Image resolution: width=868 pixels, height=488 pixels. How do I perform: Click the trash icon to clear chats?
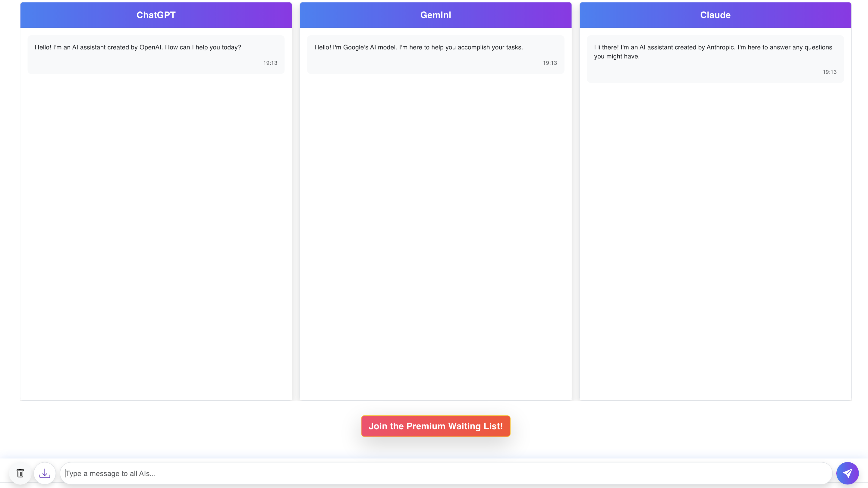click(x=20, y=473)
